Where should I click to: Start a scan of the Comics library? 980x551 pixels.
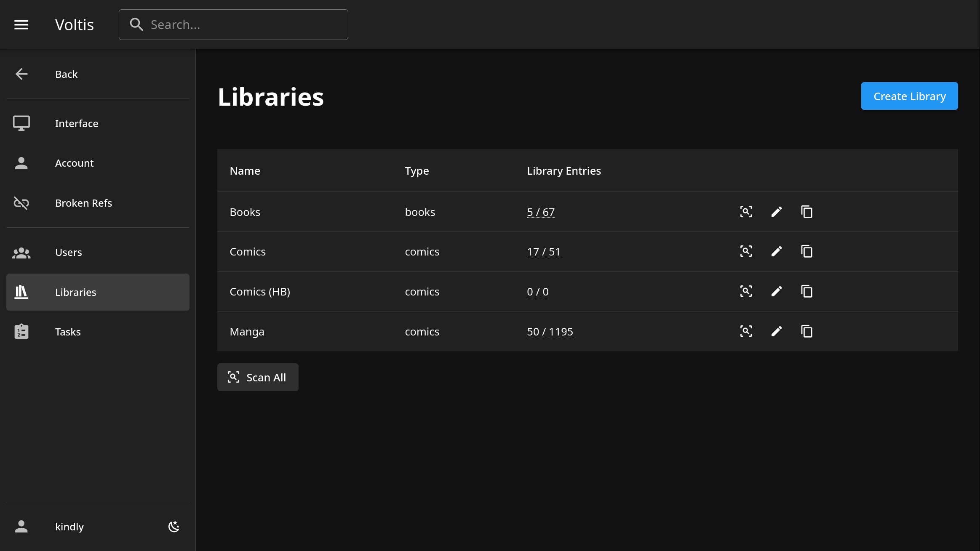[746, 251]
